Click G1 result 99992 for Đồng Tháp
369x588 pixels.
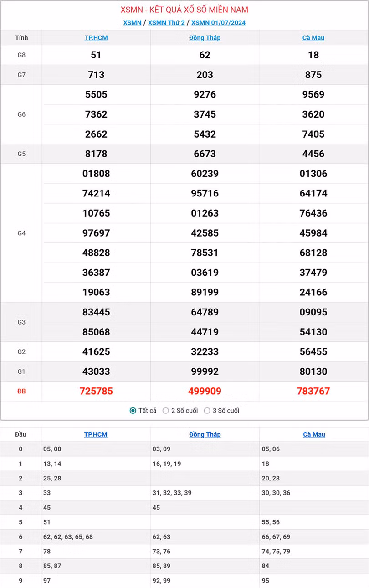205,371
